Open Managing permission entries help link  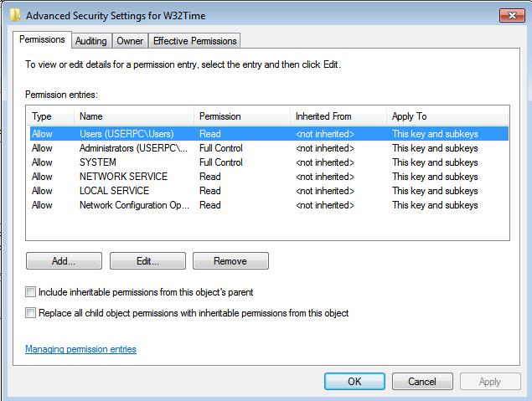coord(80,349)
